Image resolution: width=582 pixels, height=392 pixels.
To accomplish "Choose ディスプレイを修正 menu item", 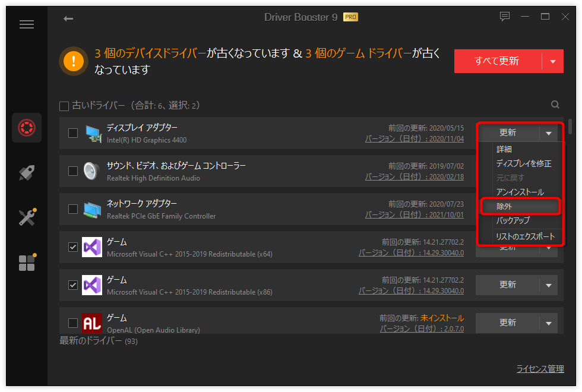I will [524, 163].
